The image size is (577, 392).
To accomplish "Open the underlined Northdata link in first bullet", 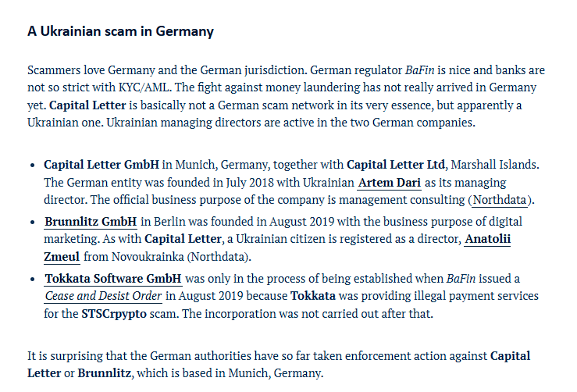I will coord(500,200).
